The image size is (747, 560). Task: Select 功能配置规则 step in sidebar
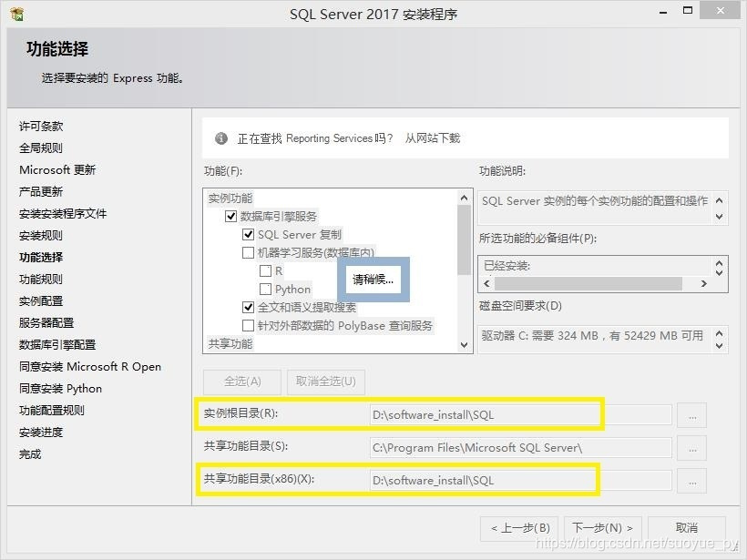click(52, 411)
